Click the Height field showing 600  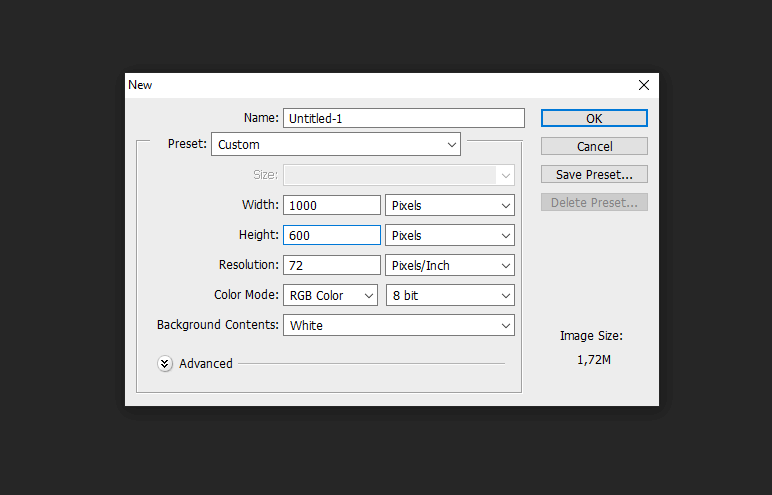332,235
